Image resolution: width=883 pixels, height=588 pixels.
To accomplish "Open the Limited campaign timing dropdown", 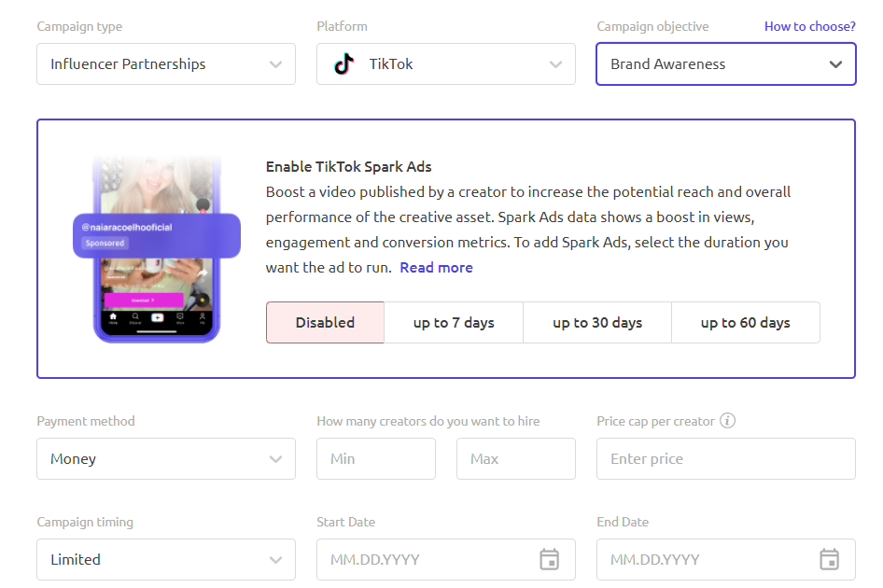I will point(166,560).
